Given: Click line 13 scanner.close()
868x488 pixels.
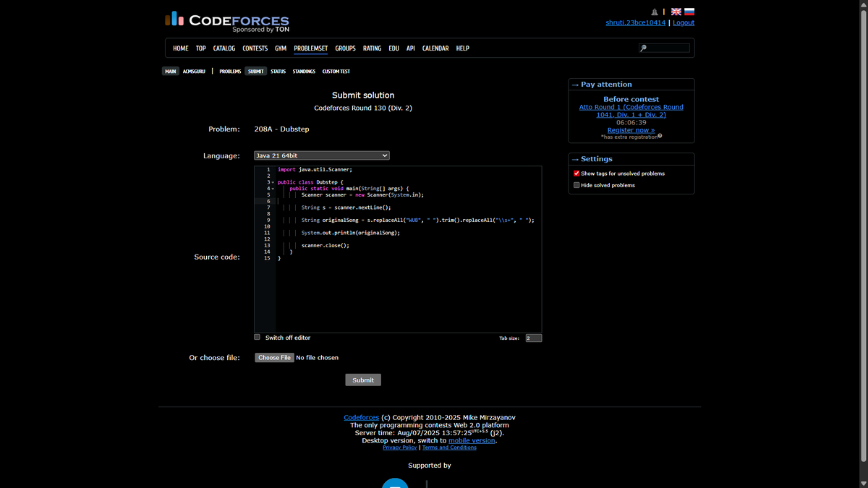Looking at the screenshot, I should [325, 246].
